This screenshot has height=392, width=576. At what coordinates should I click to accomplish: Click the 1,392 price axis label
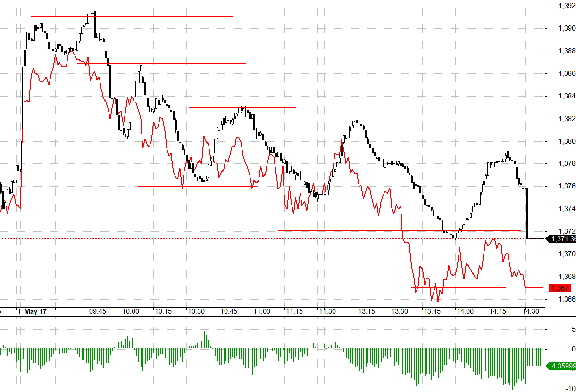pyautogui.click(x=567, y=6)
